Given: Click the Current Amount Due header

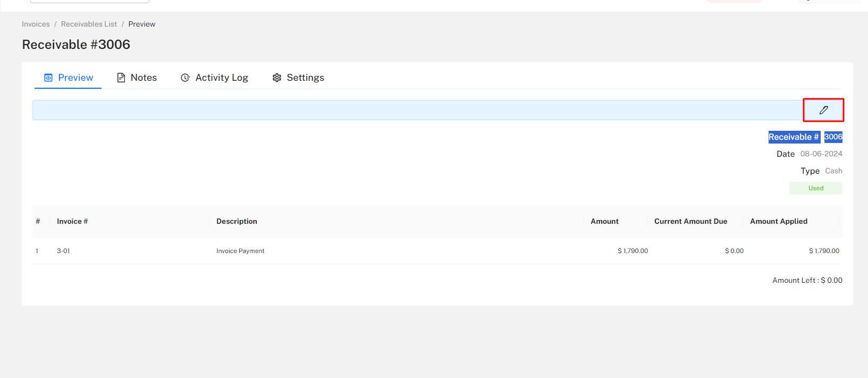Looking at the screenshot, I should [690, 221].
